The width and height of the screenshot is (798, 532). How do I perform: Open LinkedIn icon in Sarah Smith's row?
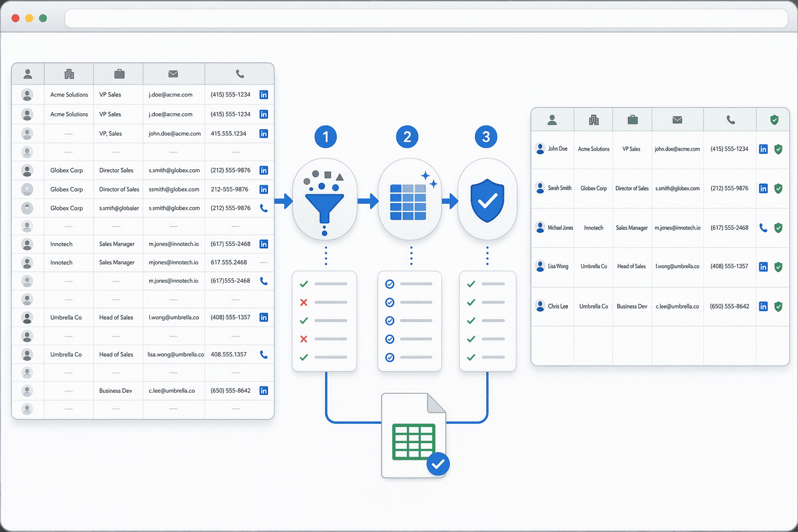[x=763, y=189]
